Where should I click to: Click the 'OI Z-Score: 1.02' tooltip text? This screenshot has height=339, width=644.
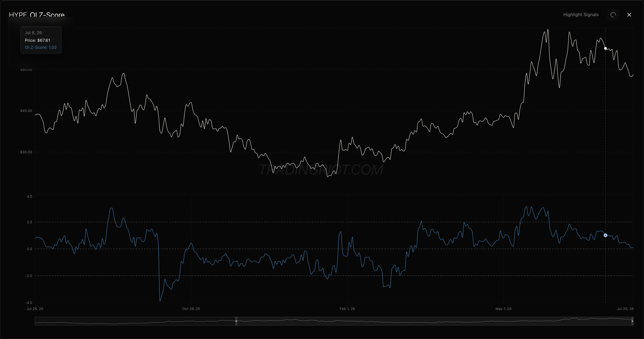coord(41,47)
